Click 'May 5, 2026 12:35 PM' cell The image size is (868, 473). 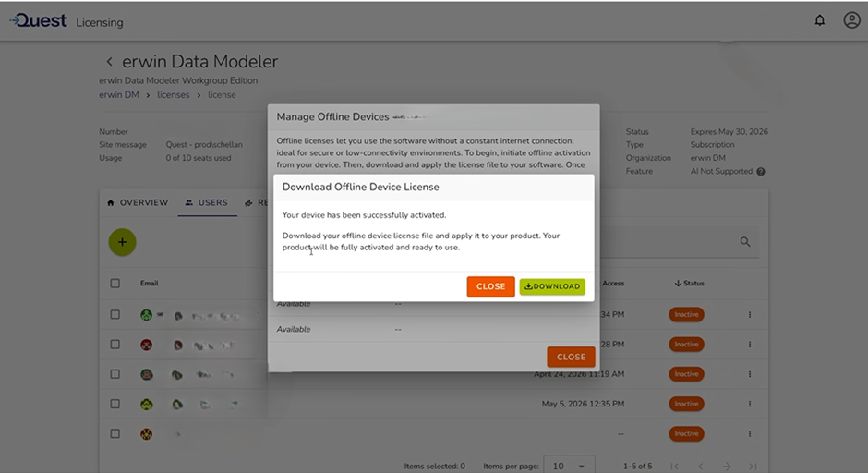(583, 404)
